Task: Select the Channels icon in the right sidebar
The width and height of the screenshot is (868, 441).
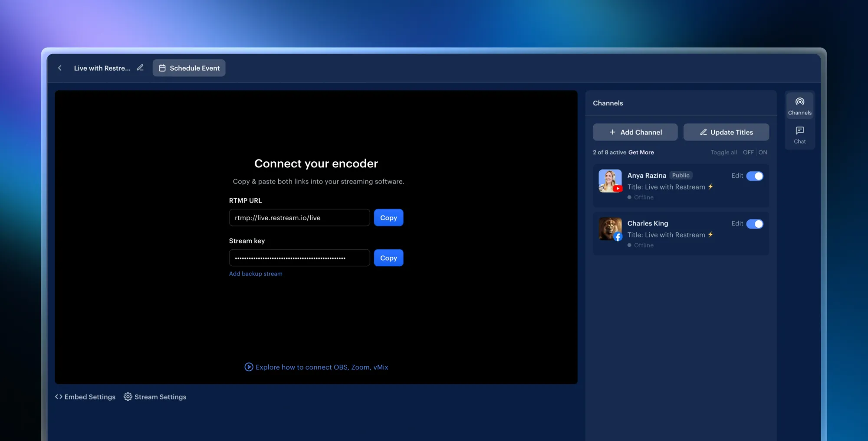Action: [799, 105]
